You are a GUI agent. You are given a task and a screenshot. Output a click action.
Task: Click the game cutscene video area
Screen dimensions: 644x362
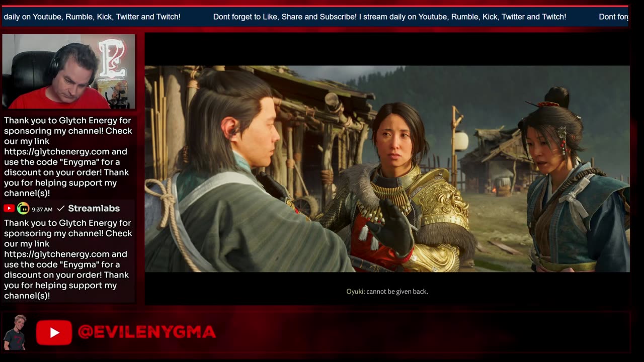pos(387,169)
